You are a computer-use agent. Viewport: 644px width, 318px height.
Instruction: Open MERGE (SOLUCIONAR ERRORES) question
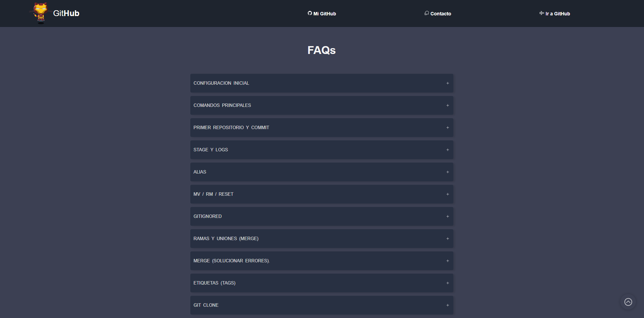pos(322,261)
